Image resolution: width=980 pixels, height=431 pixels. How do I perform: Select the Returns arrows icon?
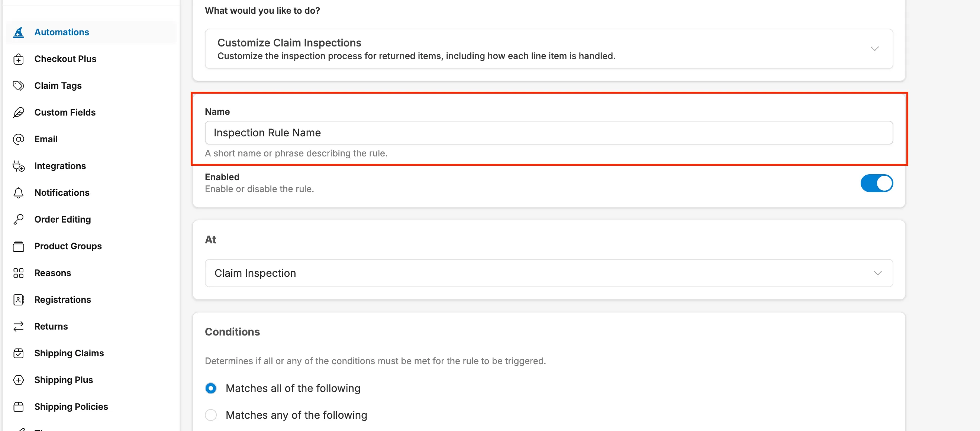pyautogui.click(x=18, y=326)
